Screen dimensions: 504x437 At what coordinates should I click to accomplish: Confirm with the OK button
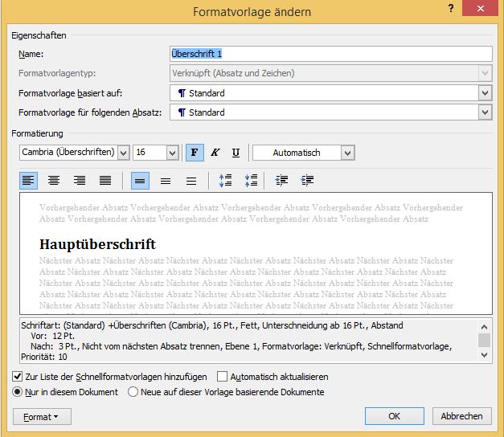click(395, 416)
